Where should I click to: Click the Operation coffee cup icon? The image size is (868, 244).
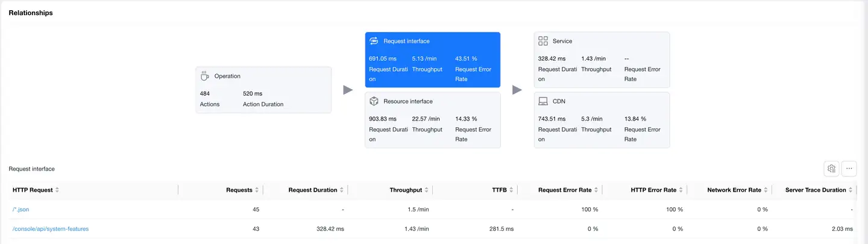click(x=205, y=76)
